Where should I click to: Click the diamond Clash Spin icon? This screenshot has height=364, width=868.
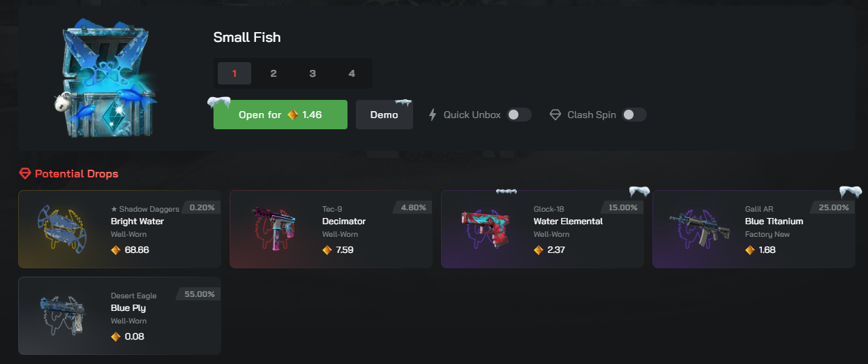pyautogui.click(x=555, y=115)
